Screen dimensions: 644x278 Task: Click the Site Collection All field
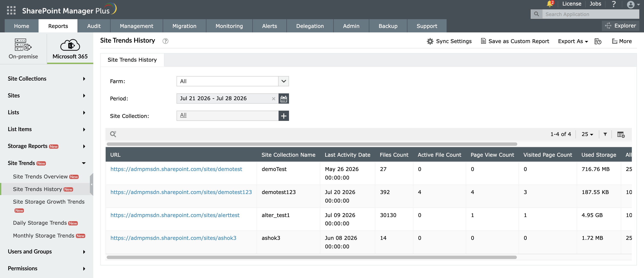tap(227, 116)
